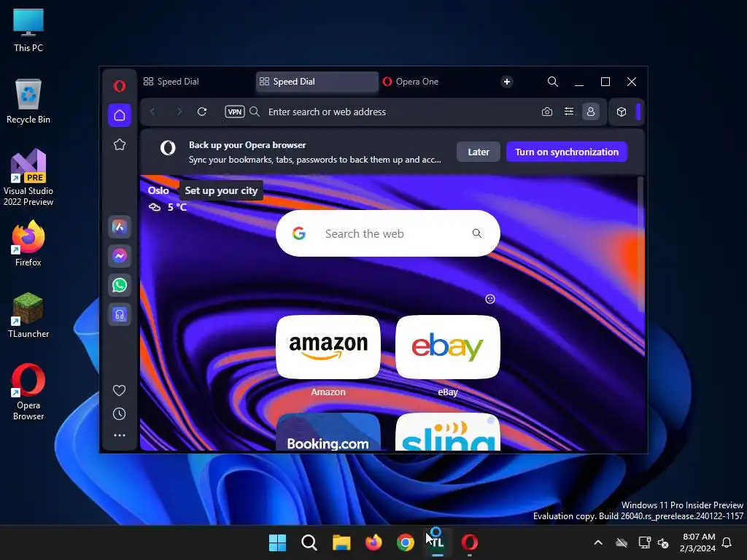747x560 pixels.
Task: Click the page vertical scrollbar
Action: click(x=640, y=244)
